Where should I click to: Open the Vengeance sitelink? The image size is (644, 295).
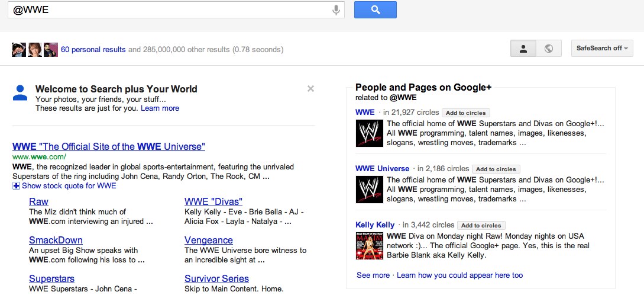209,240
